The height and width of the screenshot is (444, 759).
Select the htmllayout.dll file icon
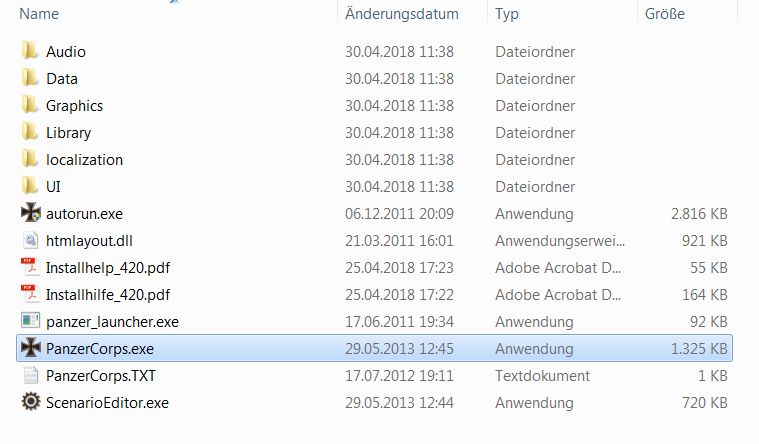[30, 240]
